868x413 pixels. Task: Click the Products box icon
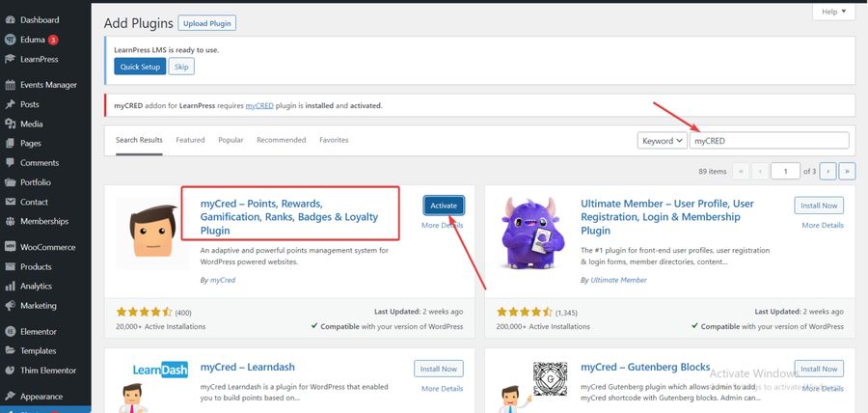click(10, 267)
